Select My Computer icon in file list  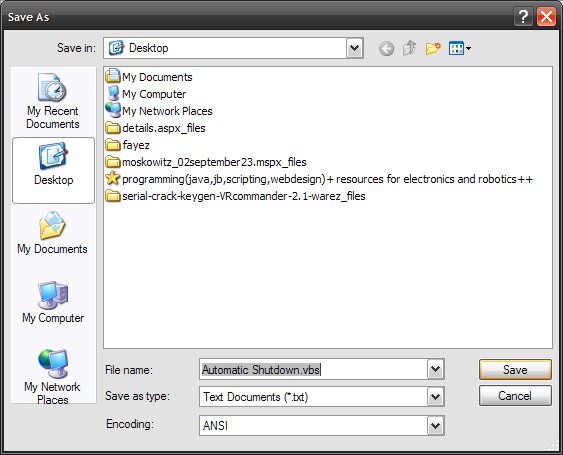pos(113,94)
